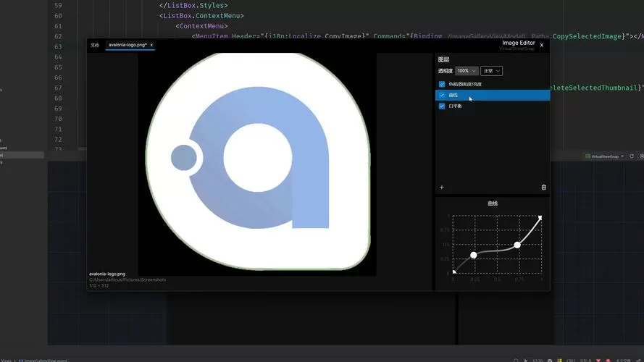Close the Image Editor window
The height and width of the screenshot is (362, 644).
click(x=542, y=45)
